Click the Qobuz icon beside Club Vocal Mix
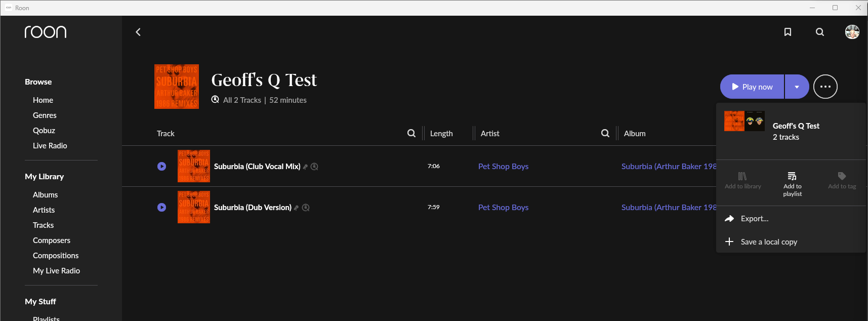 [x=314, y=167]
